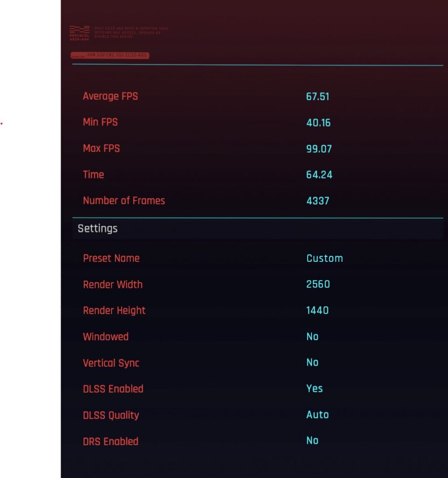Click the 4337 frames count
This screenshot has height=478, width=448.
[x=318, y=201]
